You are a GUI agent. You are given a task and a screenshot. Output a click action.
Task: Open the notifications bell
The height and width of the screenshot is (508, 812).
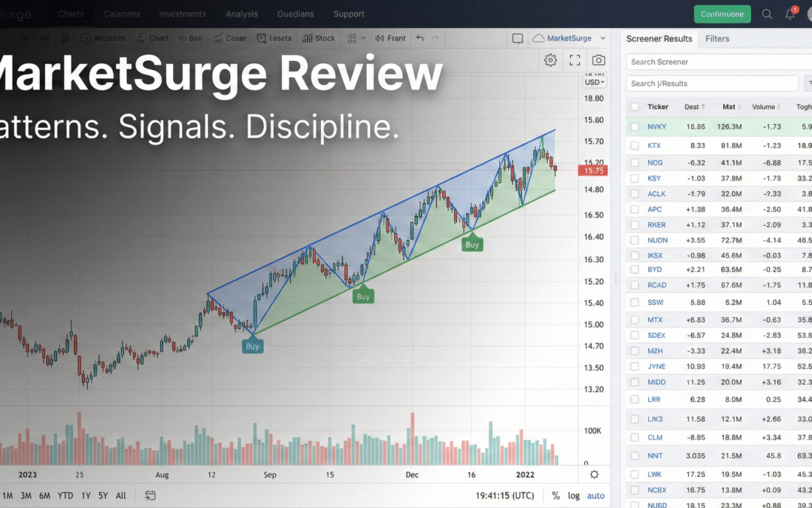click(790, 14)
